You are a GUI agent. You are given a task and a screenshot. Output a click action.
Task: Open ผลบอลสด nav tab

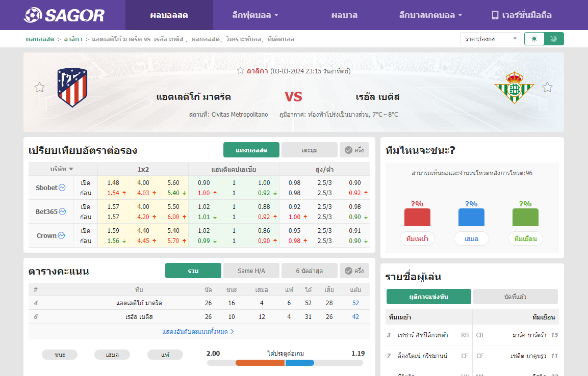(169, 15)
